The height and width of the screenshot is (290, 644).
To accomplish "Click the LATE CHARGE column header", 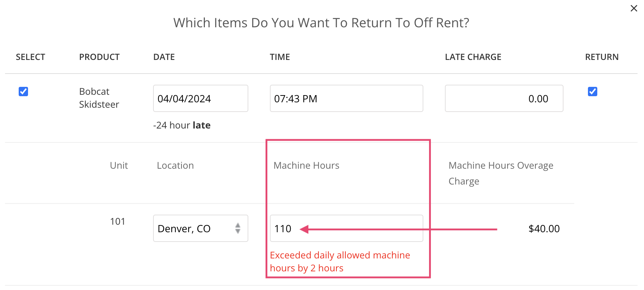I will [473, 57].
